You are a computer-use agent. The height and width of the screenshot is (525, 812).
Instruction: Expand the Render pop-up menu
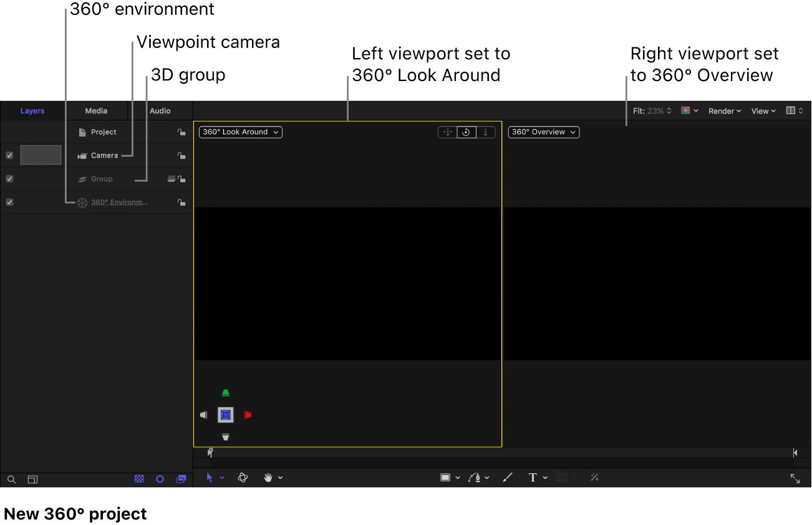[x=724, y=111]
